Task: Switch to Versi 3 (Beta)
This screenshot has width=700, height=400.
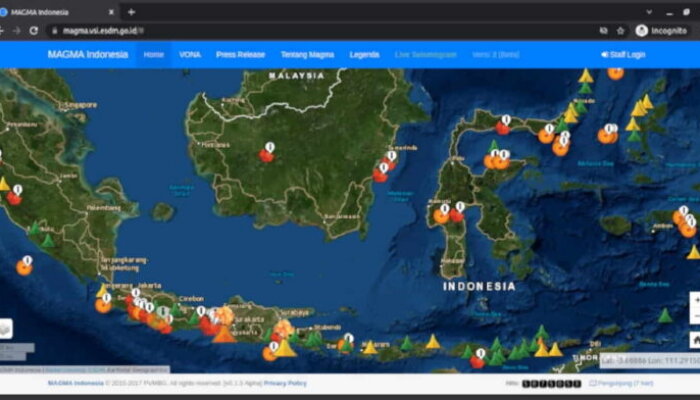Action: pyautogui.click(x=496, y=54)
